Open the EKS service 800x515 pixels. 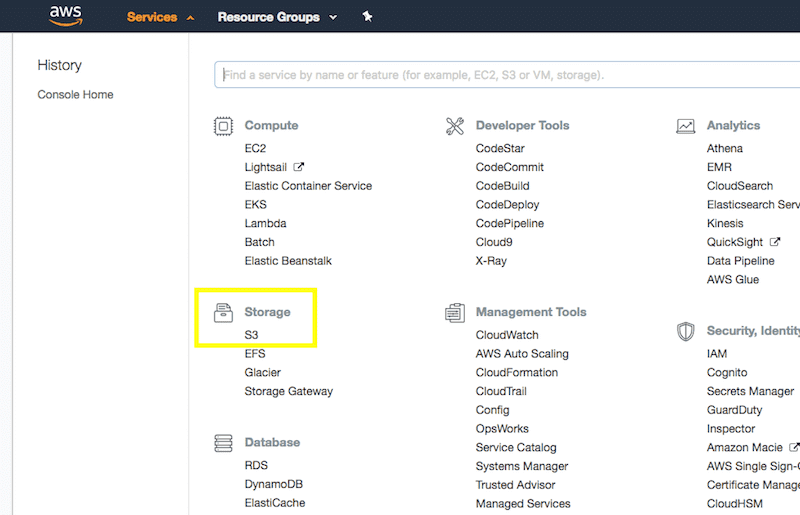(x=255, y=205)
